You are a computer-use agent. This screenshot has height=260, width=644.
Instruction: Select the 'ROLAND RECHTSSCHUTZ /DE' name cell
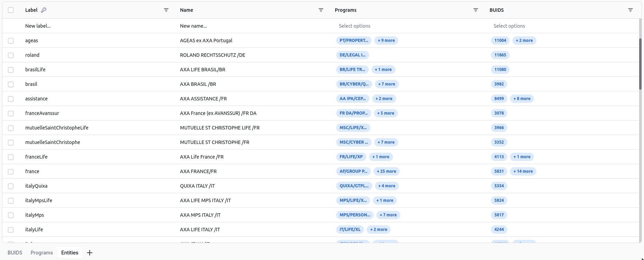click(x=213, y=55)
